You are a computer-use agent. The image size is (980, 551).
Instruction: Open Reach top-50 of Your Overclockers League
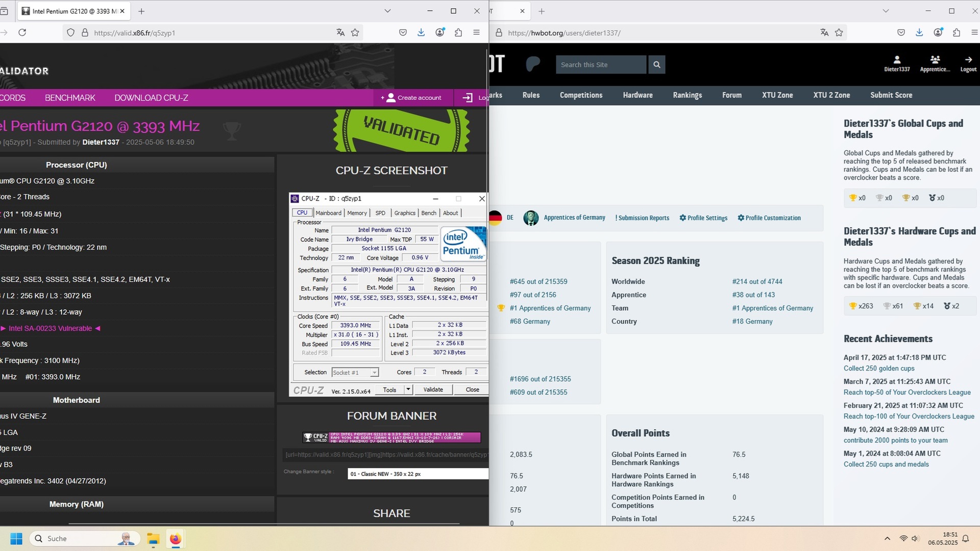(907, 392)
